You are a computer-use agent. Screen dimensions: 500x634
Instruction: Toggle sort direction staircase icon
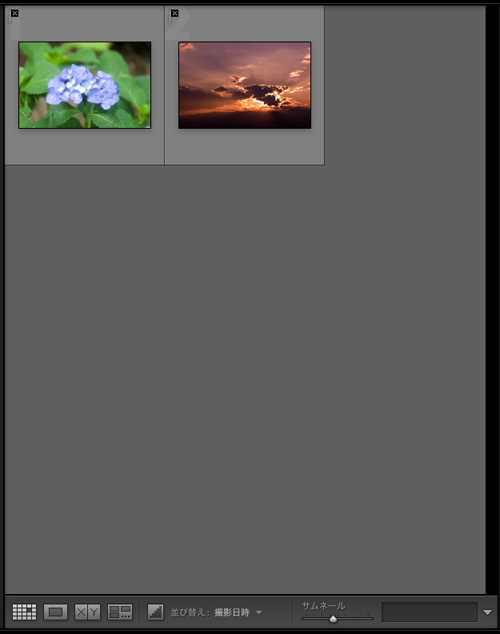click(155, 612)
